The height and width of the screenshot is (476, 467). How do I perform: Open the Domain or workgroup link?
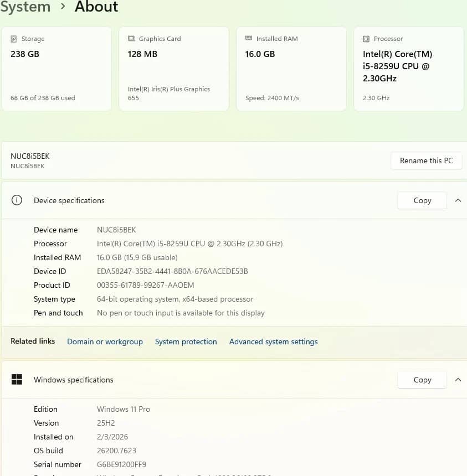105,342
